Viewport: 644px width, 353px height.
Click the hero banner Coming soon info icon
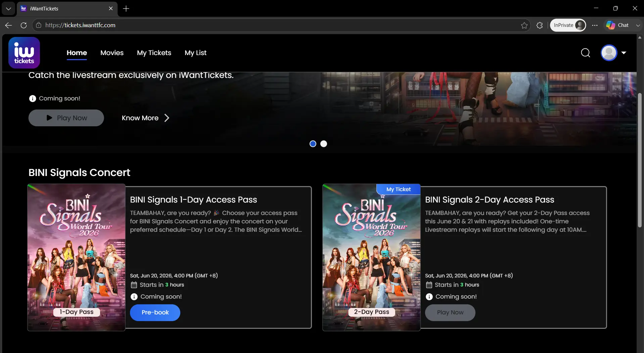(x=33, y=98)
